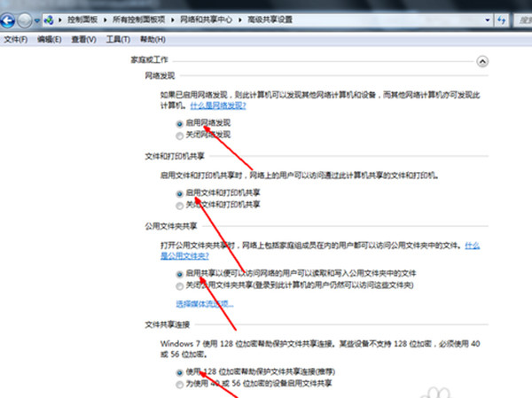Enable 启用文件和打印机共享 option

[x=180, y=192]
